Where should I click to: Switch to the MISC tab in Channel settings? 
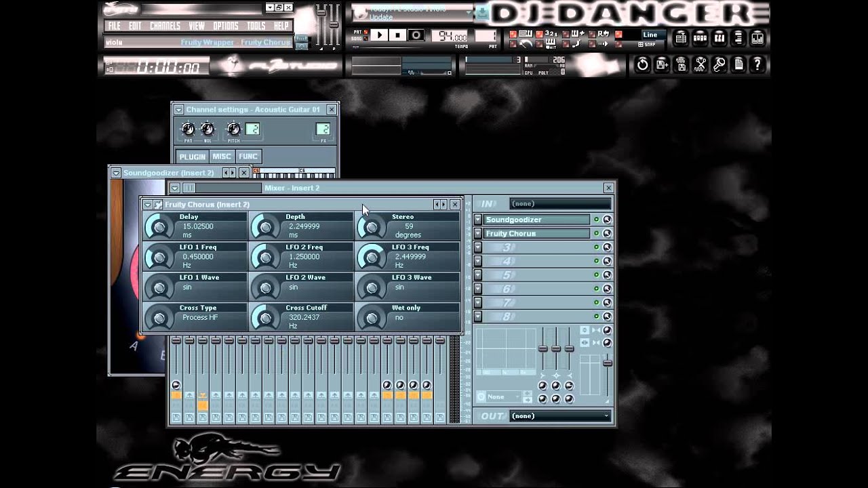(222, 156)
